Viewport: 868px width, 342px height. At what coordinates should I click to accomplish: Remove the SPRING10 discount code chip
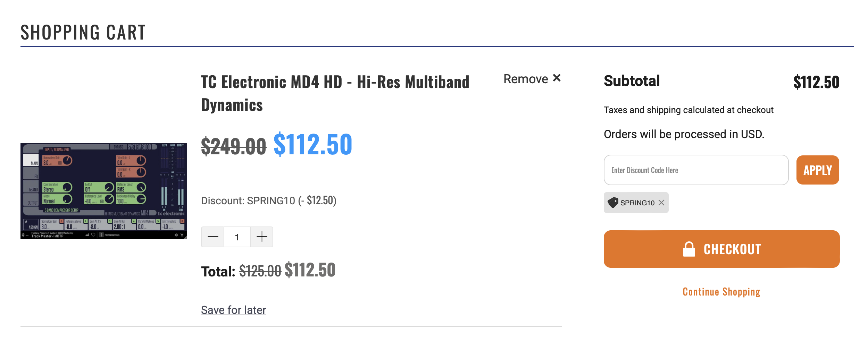(x=661, y=203)
